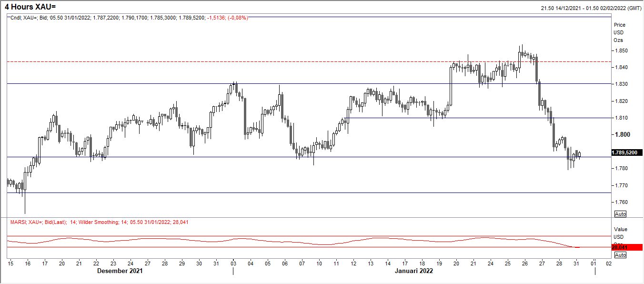
Task: Click the 1.850 price axis label
Action: 621,51
